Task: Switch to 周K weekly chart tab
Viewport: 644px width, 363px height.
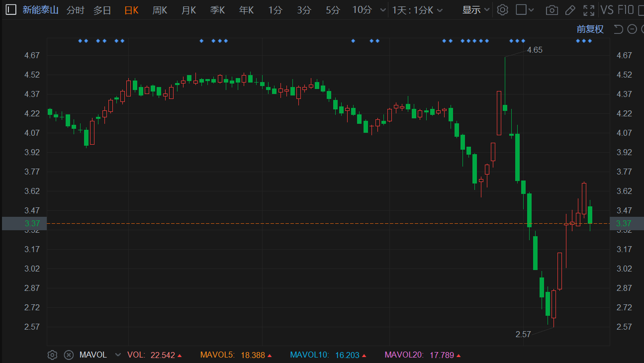Action: pyautogui.click(x=160, y=10)
